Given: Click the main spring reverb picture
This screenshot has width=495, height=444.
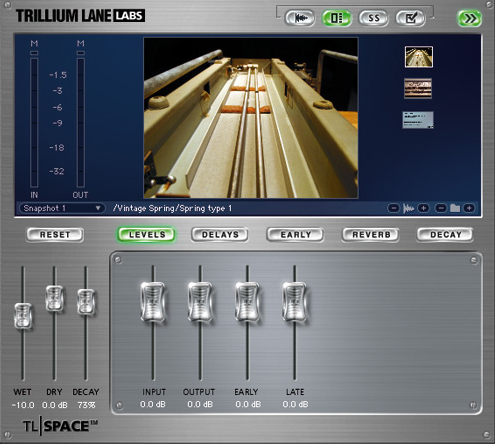Looking at the screenshot, I should coord(251,118).
